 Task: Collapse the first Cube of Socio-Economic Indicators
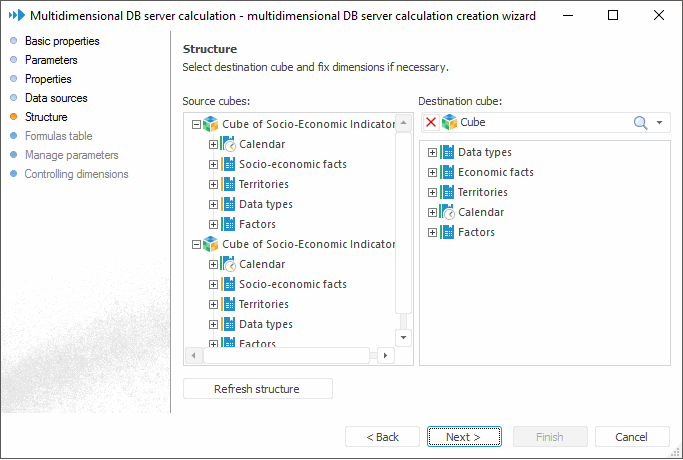196,124
